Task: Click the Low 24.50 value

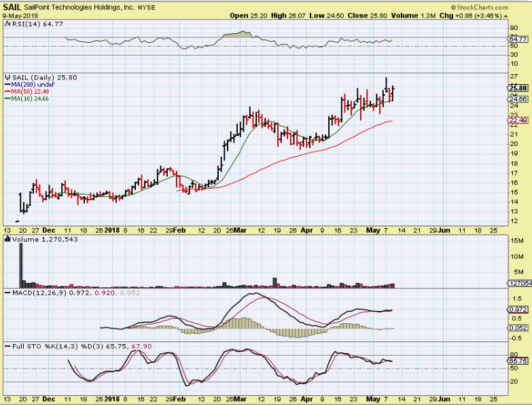Action: [x=326, y=16]
